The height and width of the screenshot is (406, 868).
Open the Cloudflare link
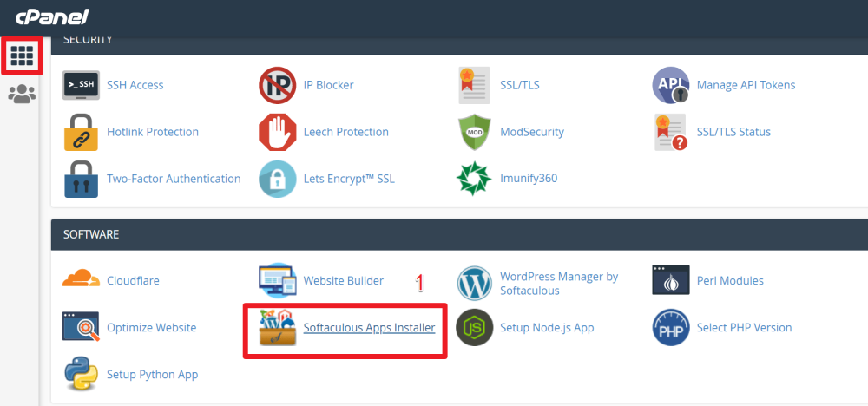click(133, 281)
